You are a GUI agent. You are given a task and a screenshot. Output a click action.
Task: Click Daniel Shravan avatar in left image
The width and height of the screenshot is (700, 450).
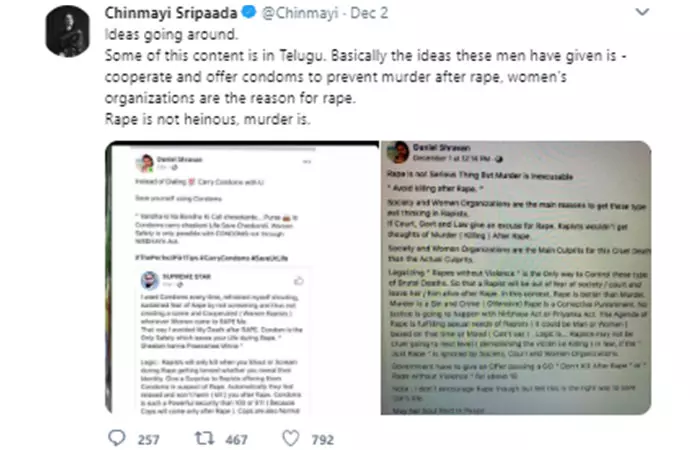pos(145,163)
